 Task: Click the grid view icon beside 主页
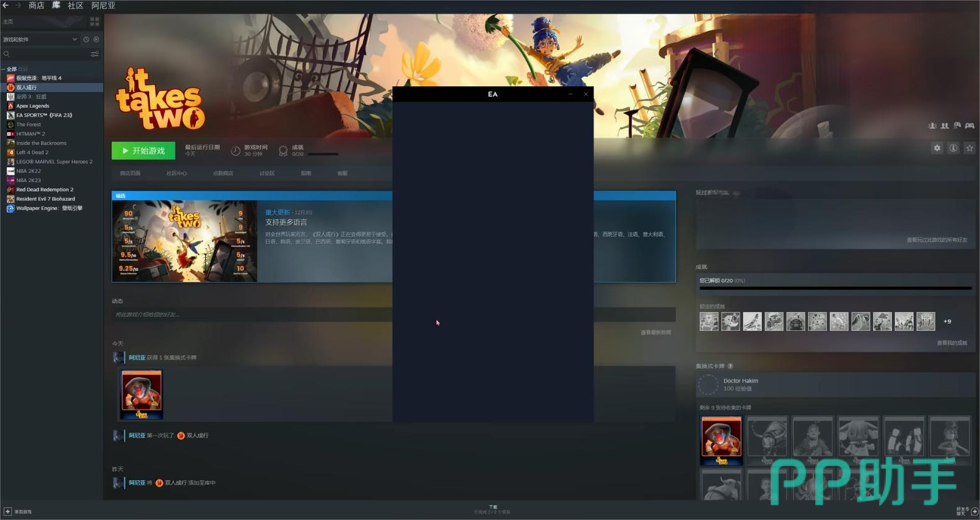95,22
